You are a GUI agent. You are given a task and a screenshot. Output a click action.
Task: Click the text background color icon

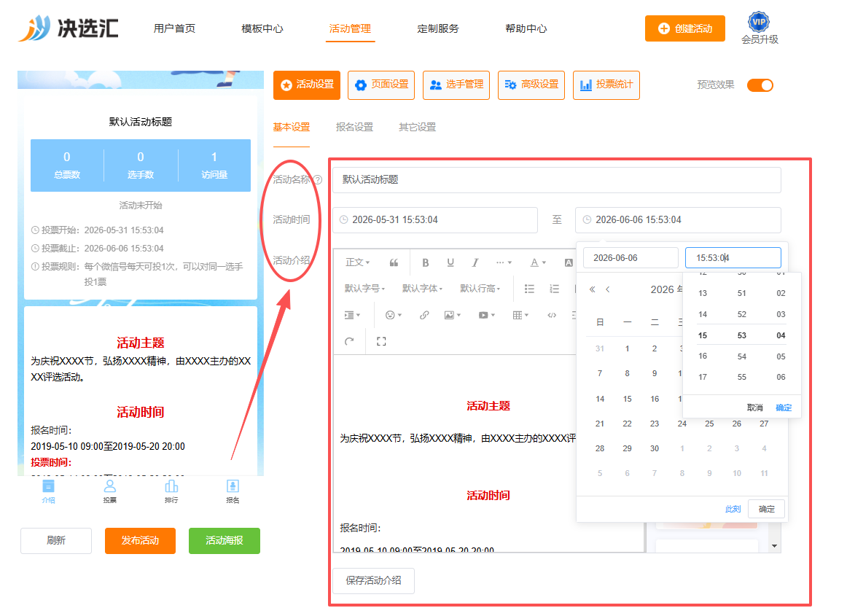click(x=569, y=262)
